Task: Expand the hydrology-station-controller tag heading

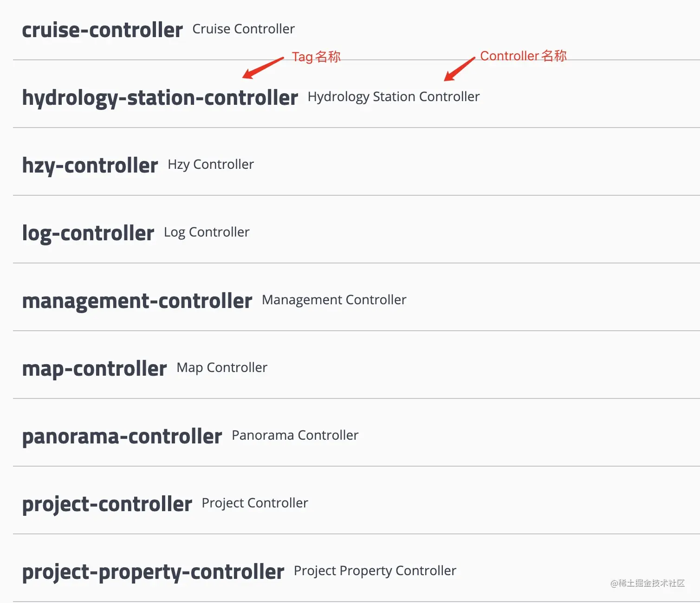Action: coord(160,98)
